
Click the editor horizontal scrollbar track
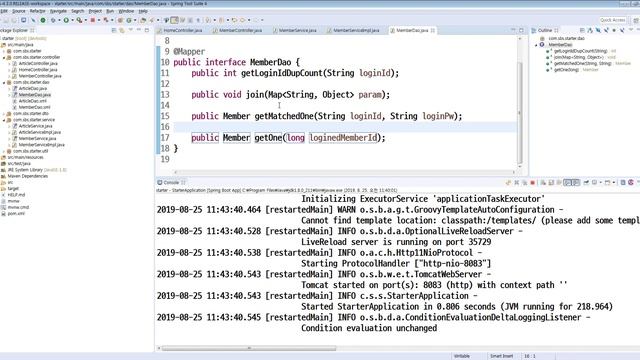point(344,172)
